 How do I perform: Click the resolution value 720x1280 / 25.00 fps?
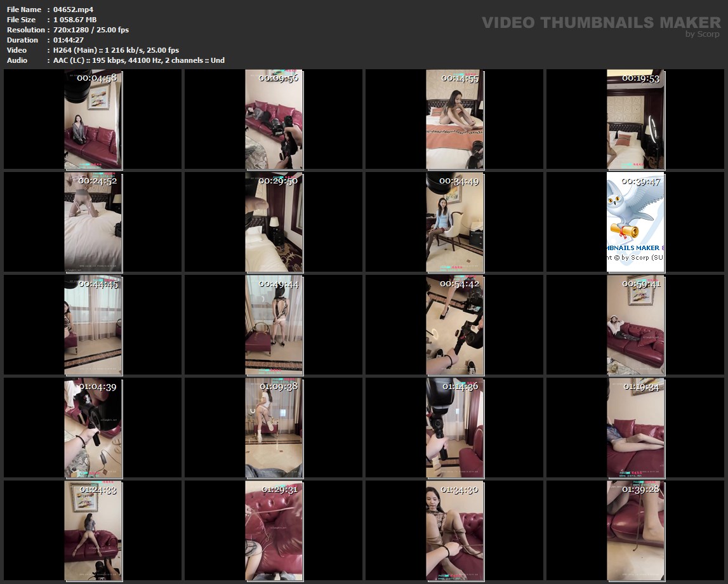tap(91, 30)
